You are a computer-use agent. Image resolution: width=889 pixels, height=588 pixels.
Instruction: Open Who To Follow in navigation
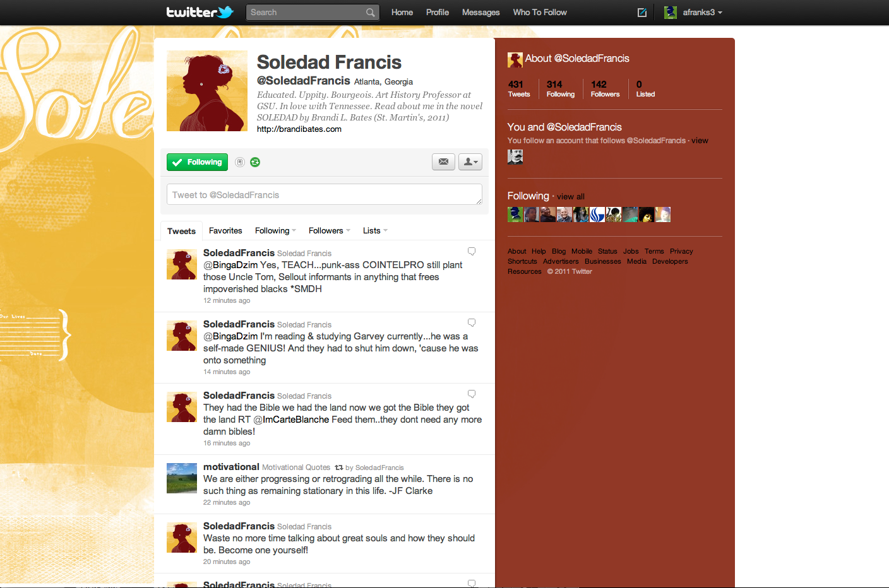tap(540, 12)
